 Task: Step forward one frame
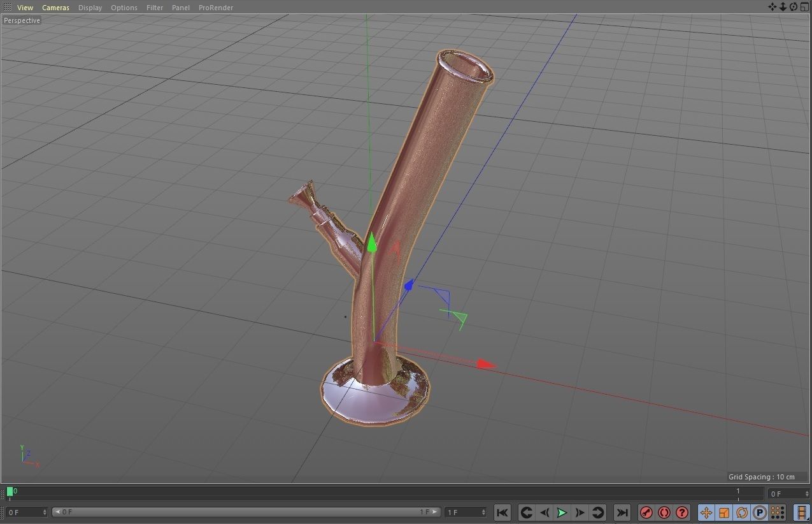click(580, 513)
